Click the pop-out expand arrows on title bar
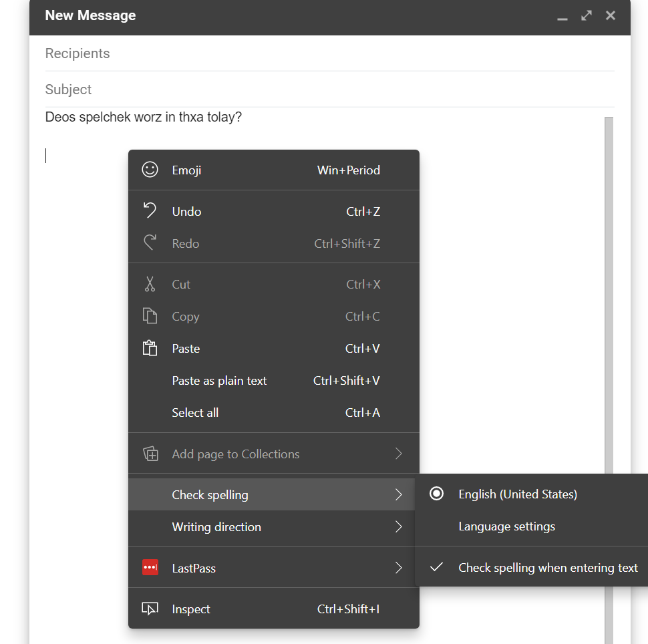This screenshot has height=644, width=648. tap(586, 15)
